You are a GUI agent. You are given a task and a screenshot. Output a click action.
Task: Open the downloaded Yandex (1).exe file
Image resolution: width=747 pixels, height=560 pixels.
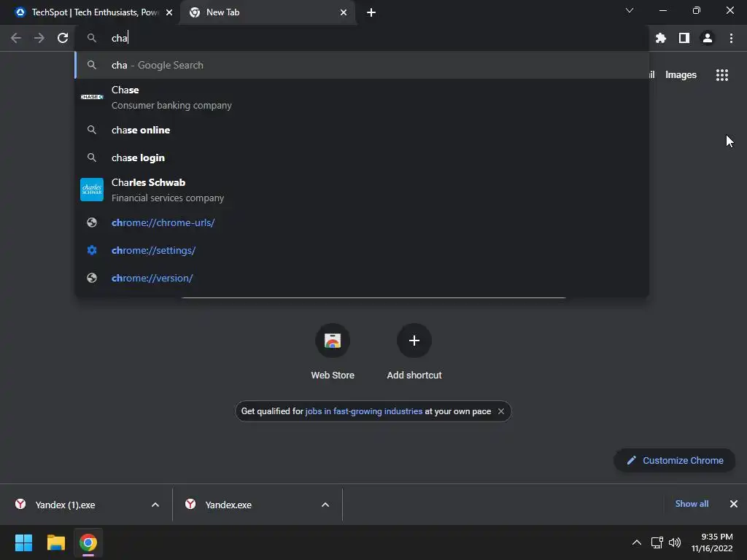click(x=65, y=505)
